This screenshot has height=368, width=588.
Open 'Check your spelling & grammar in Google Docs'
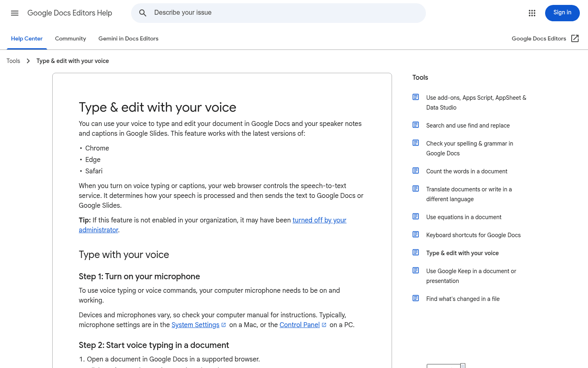(x=470, y=148)
